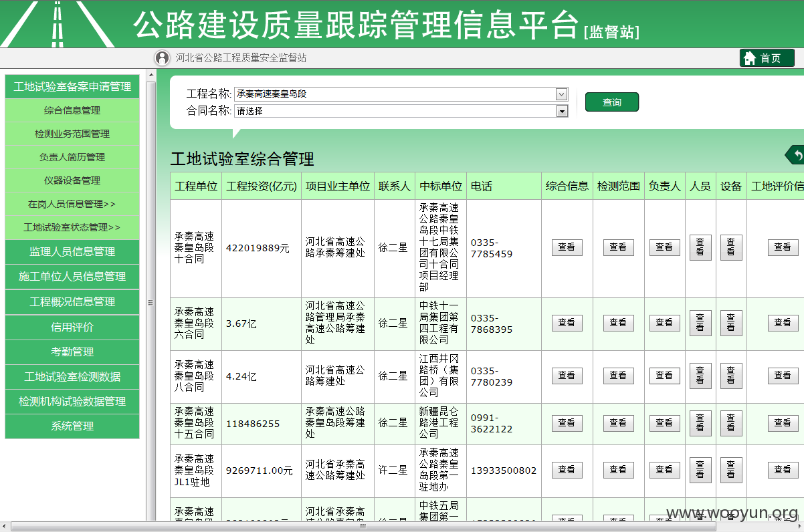This screenshot has width=804, height=532.
Task: View 工地评价 for 八合同 row
Action: (783, 376)
